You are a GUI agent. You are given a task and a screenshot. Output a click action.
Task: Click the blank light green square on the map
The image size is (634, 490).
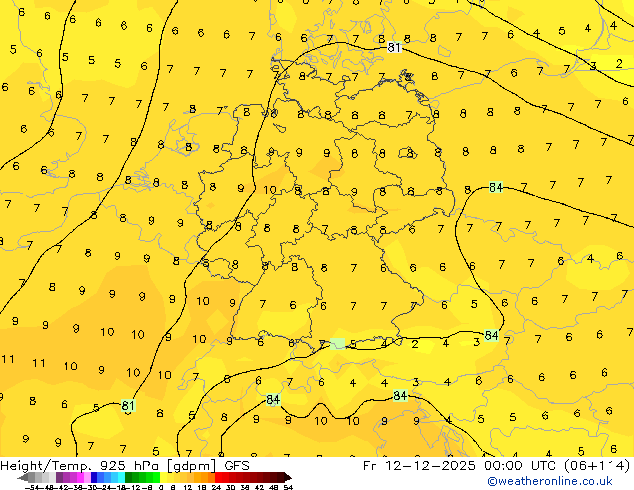coord(337,344)
